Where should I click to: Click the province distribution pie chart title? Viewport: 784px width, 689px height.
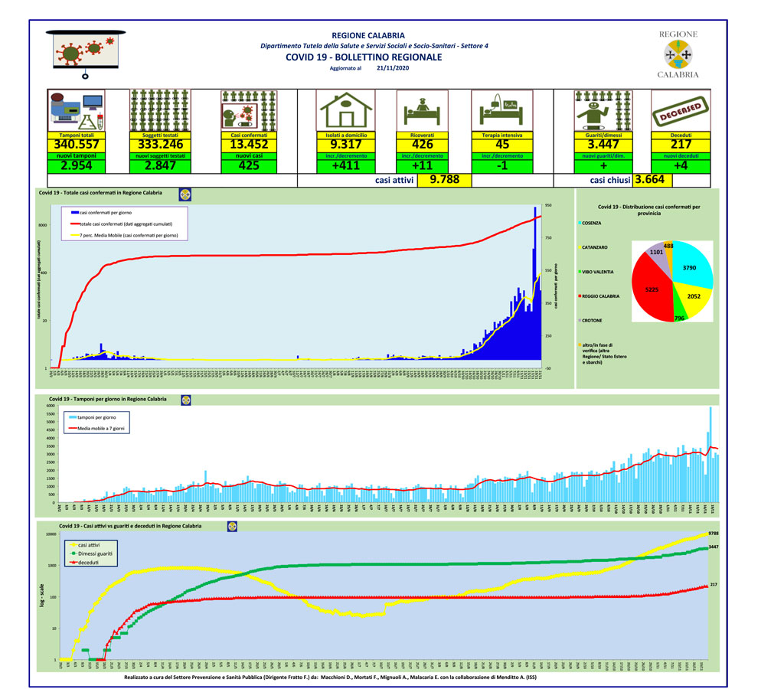click(x=649, y=210)
